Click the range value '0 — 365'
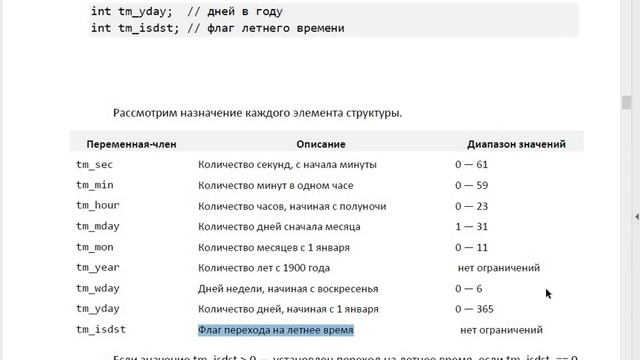 [x=474, y=309]
